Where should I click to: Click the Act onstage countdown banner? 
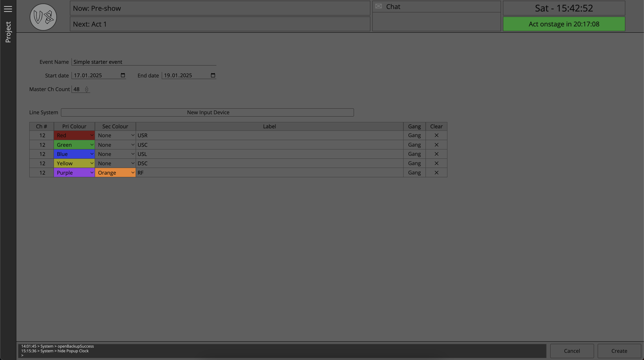tap(564, 24)
